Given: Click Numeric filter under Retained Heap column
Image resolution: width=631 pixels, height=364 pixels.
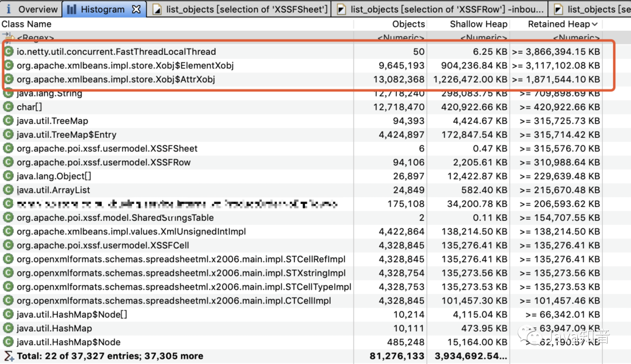Looking at the screenshot, I should [576, 38].
